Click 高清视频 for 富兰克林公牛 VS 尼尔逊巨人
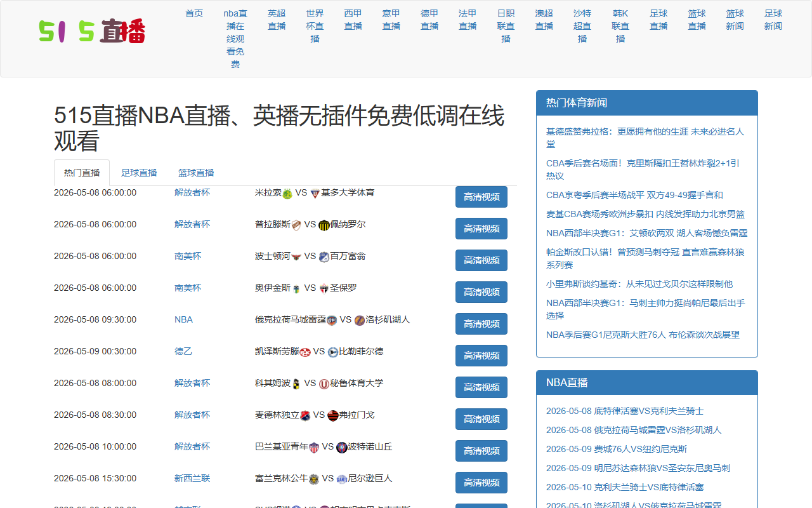812x508 pixels. tap(481, 483)
